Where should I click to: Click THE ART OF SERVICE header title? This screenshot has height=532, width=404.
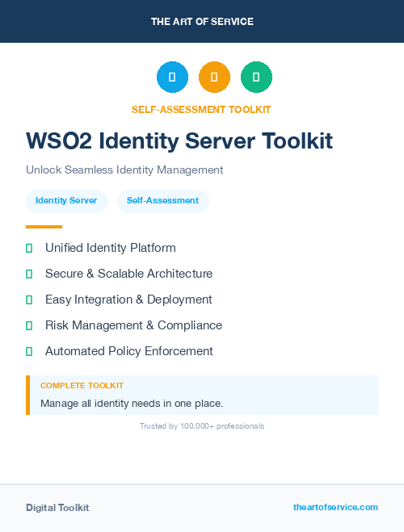[202, 22]
